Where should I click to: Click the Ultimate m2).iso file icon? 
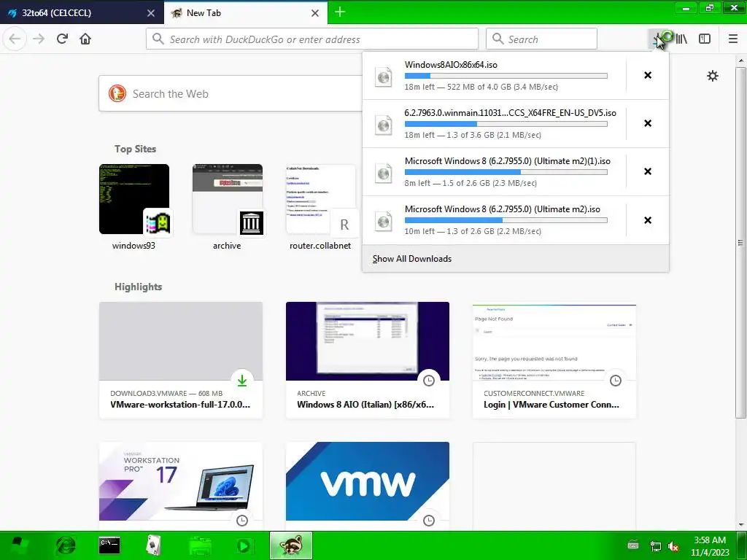click(x=384, y=221)
